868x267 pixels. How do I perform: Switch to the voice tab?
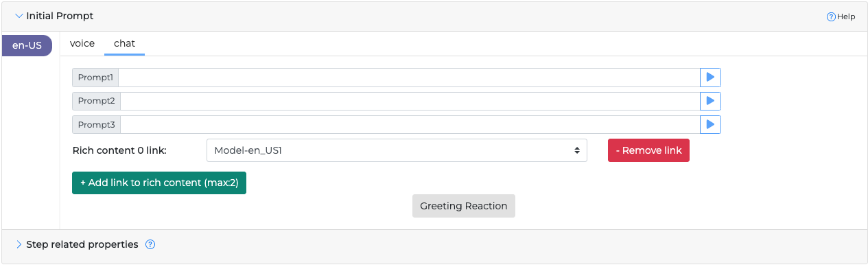(x=82, y=43)
